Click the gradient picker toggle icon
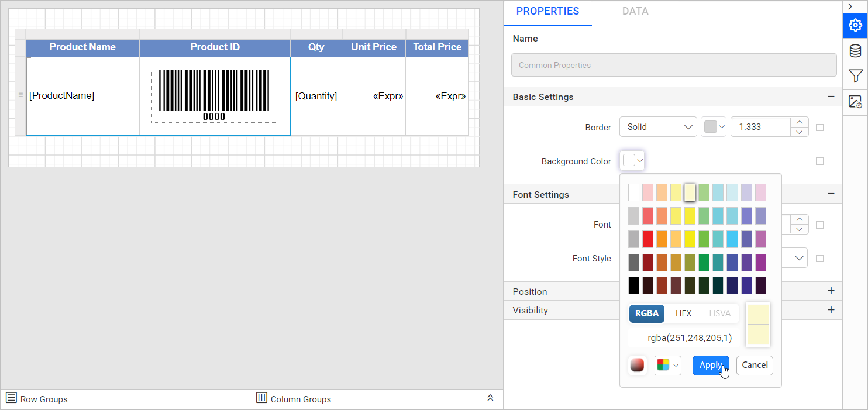This screenshot has width=868, height=410. pyautogui.click(x=638, y=365)
